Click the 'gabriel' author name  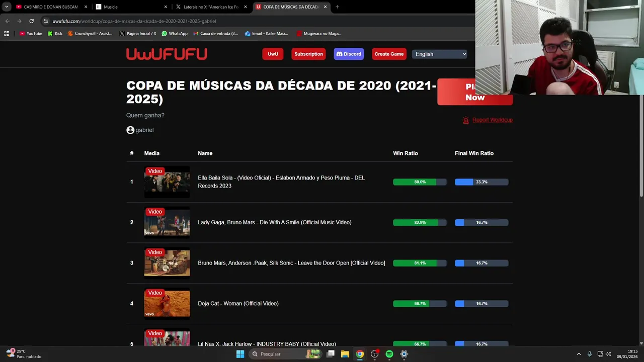[144, 130]
